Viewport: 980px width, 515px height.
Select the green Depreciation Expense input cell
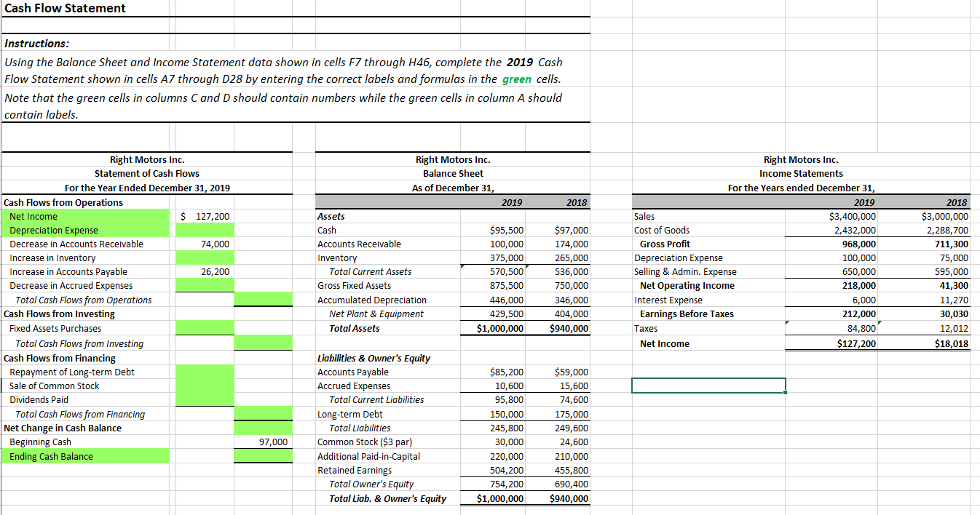tap(204, 230)
